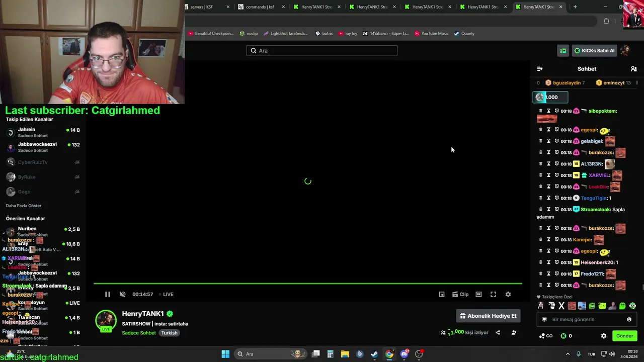Screen dimensions: 644x362
Task: Send message with Gönder button
Action: [624, 336]
